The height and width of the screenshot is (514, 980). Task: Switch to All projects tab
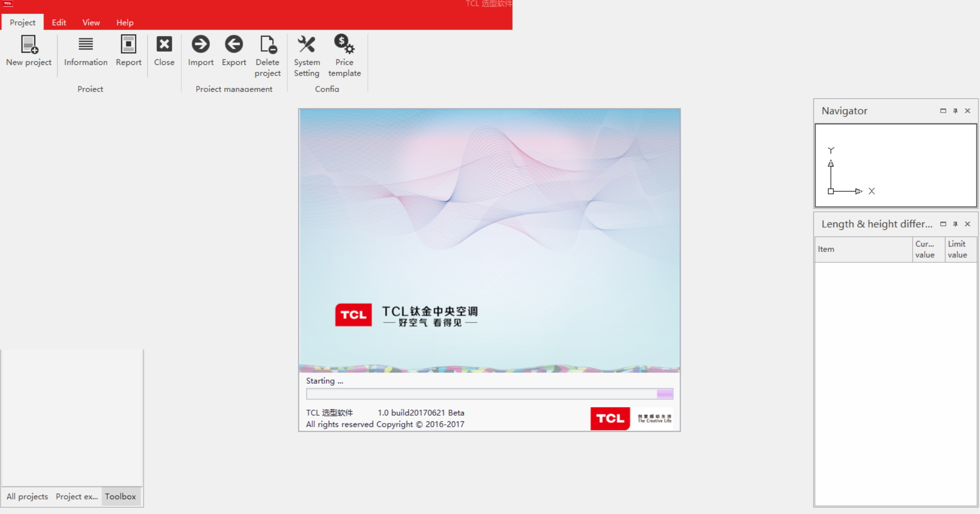[27, 497]
